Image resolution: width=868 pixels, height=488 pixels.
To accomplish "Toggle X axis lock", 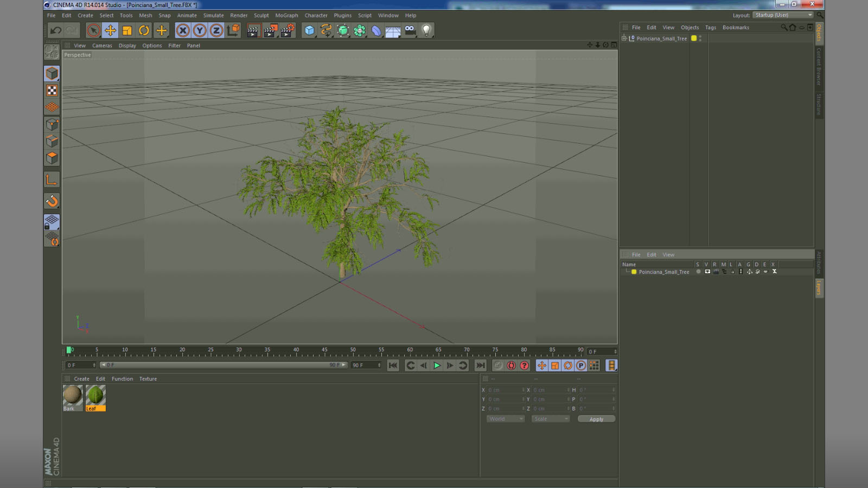I will pyautogui.click(x=183, y=30).
